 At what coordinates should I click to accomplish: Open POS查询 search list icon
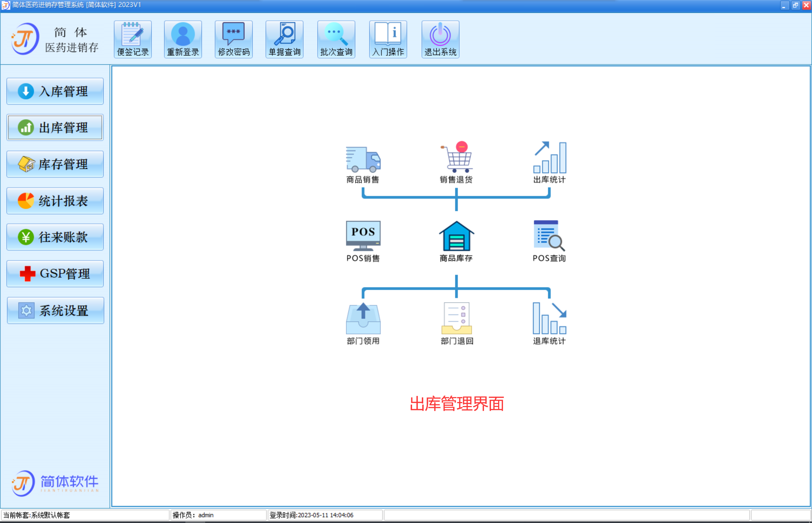coord(549,242)
